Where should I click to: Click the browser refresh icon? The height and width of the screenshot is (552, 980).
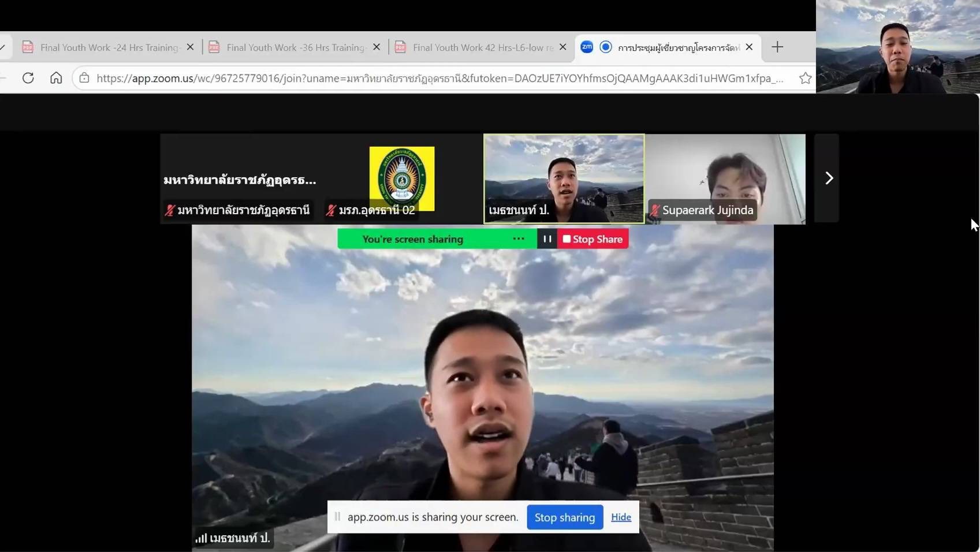tap(28, 78)
